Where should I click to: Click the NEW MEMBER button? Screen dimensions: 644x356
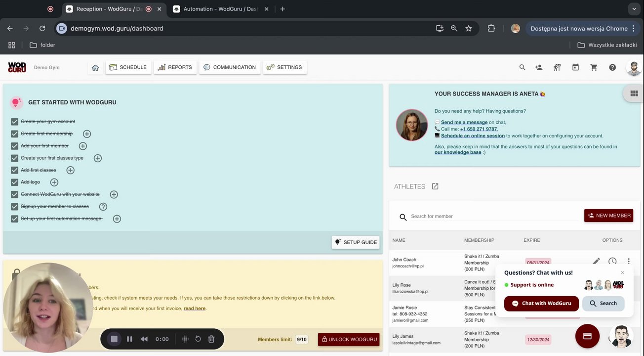[608, 216]
